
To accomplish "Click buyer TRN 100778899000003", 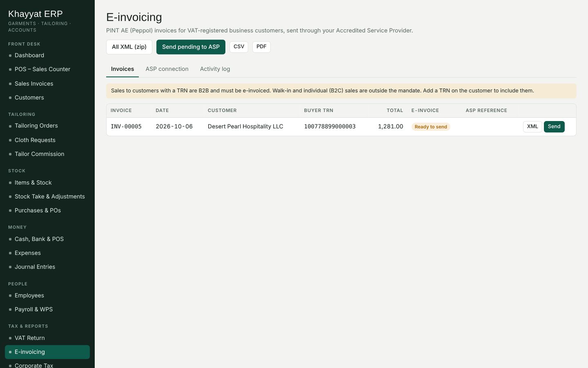I will [x=330, y=127].
